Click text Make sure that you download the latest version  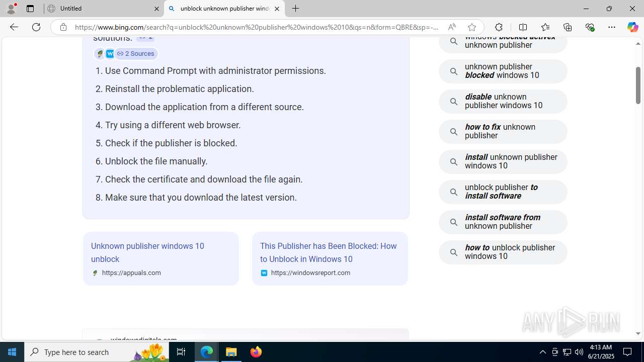201,198
